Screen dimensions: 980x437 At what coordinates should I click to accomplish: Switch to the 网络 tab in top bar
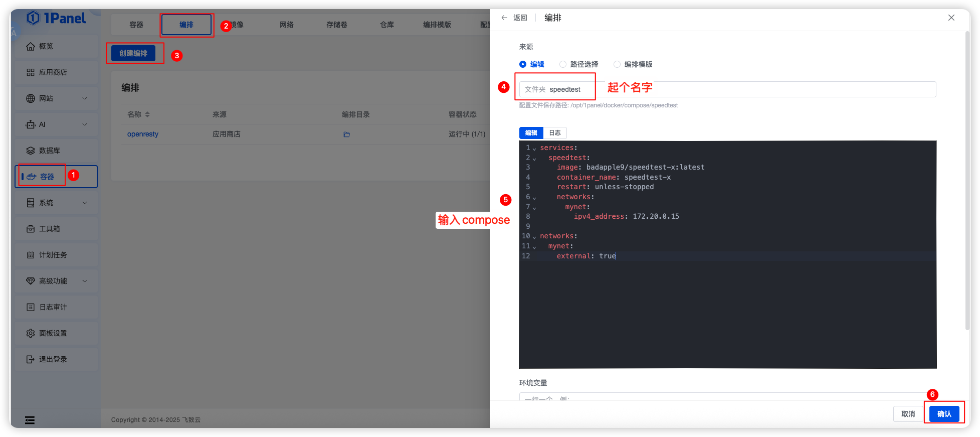287,25
